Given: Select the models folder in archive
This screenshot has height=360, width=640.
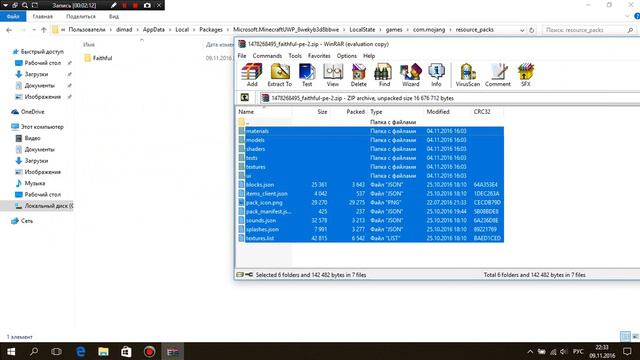Looking at the screenshot, I should click(x=370, y=140).
